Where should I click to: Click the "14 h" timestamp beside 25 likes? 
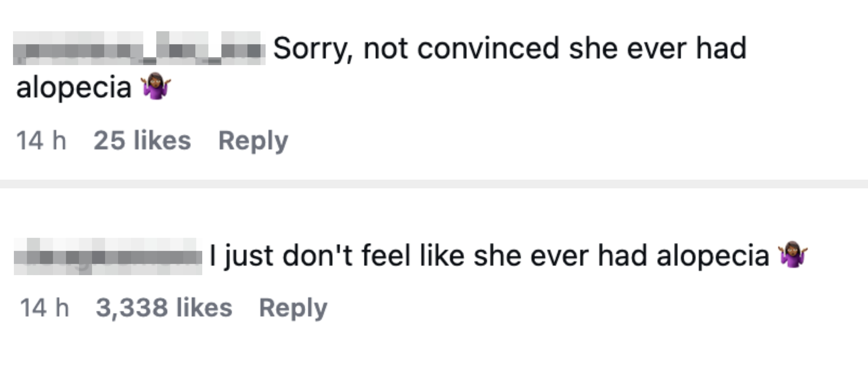click(41, 141)
